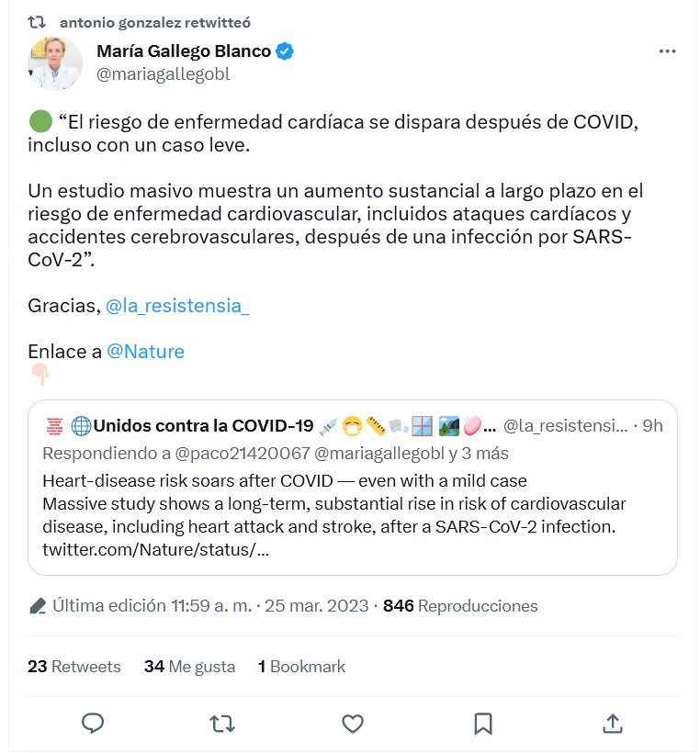Retweet using the arrows icon below the tweet
Image resolution: width=700 pixels, height=753 pixels.
click(x=222, y=724)
